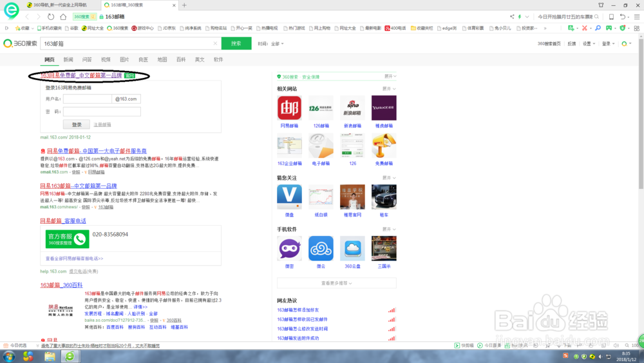The height and width of the screenshot is (363, 644).
Task: Click the 360 browser logo
Action: point(11,10)
